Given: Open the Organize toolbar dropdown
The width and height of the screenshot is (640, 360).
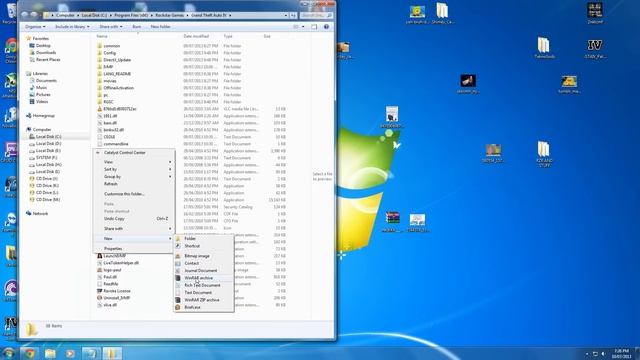Looking at the screenshot, I should tap(35, 27).
